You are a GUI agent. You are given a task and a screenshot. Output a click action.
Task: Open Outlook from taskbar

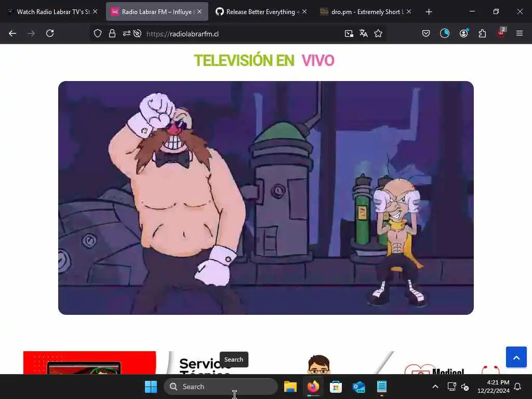(358, 387)
